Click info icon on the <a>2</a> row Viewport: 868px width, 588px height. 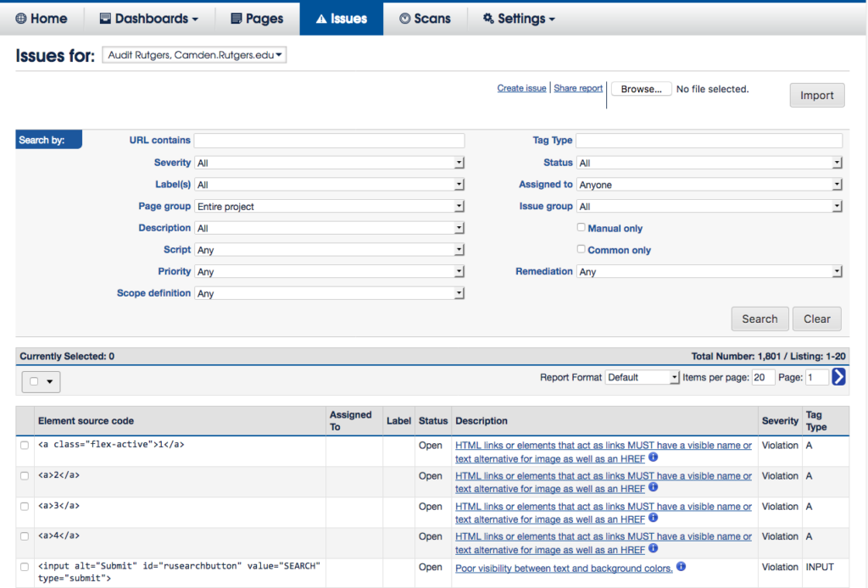tap(654, 488)
